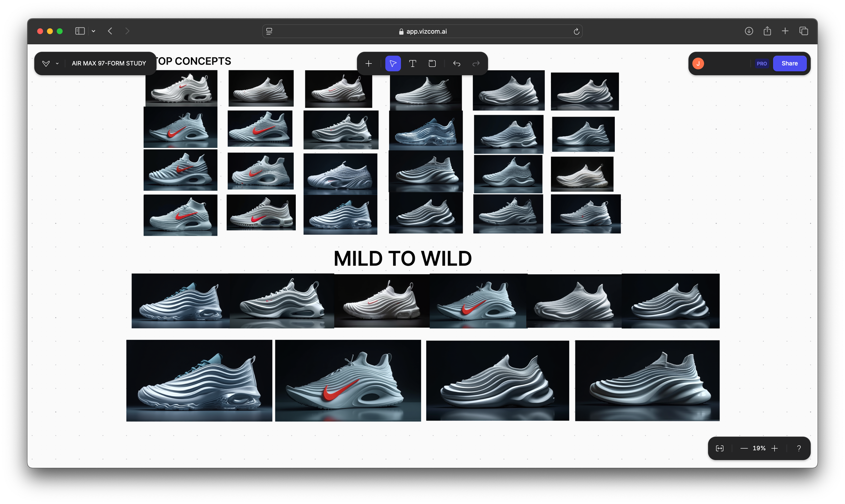Select the Text tool
The image size is (845, 504).
tap(412, 64)
